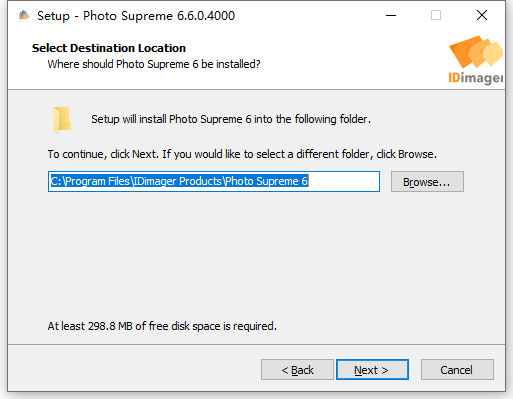This screenshot has width=513, height=399.
Task: Open the Browse folder dialog
Action: coord(427,182)
